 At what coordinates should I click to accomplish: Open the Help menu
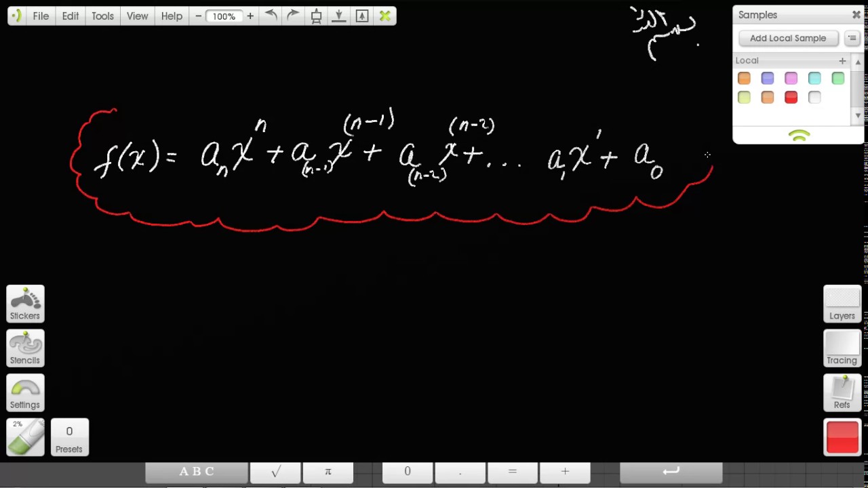(x=172, y=16)
